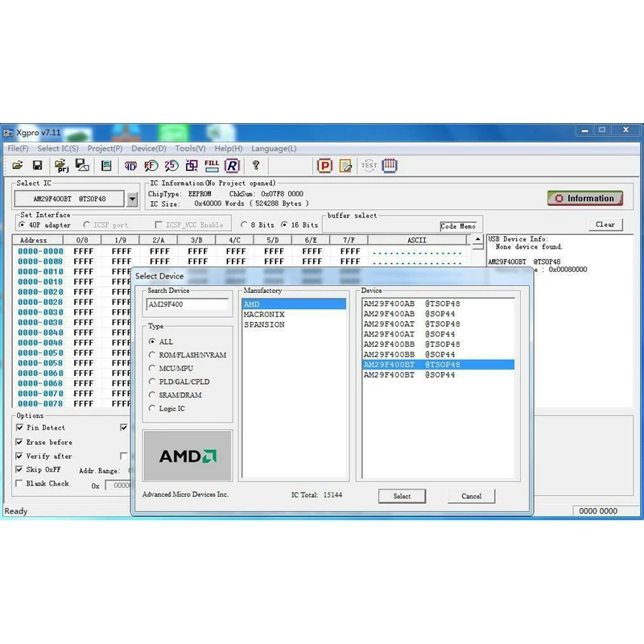Click the logic IC chip icon
Image resolution: width=644 pixels, height=644 pixels.
coord(390,166)
